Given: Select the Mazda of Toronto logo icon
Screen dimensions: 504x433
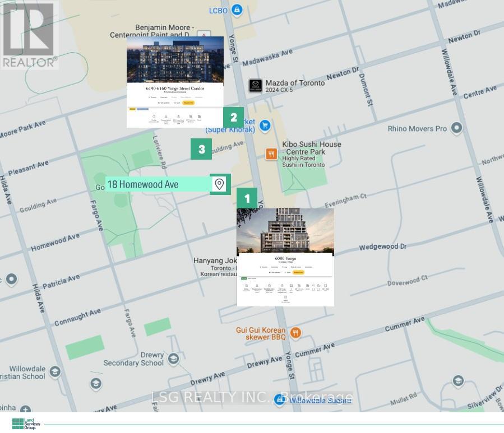Looking at the screenshot, I should pyautogui.click(x=256, y=86).
